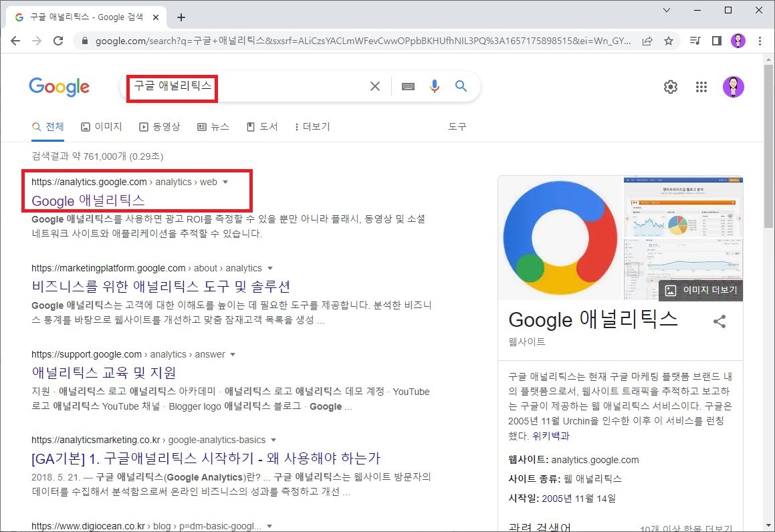Image resolution: width=775 pixels, height=532 pixels.
Task: Open Chrome profile avatar in toolbar
Action: tap(738, 41)
